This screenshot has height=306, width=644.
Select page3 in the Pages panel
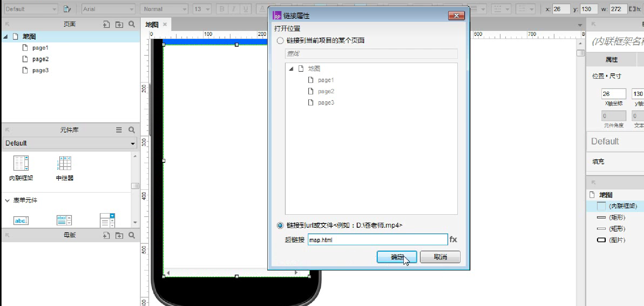[x=41, y=70]
